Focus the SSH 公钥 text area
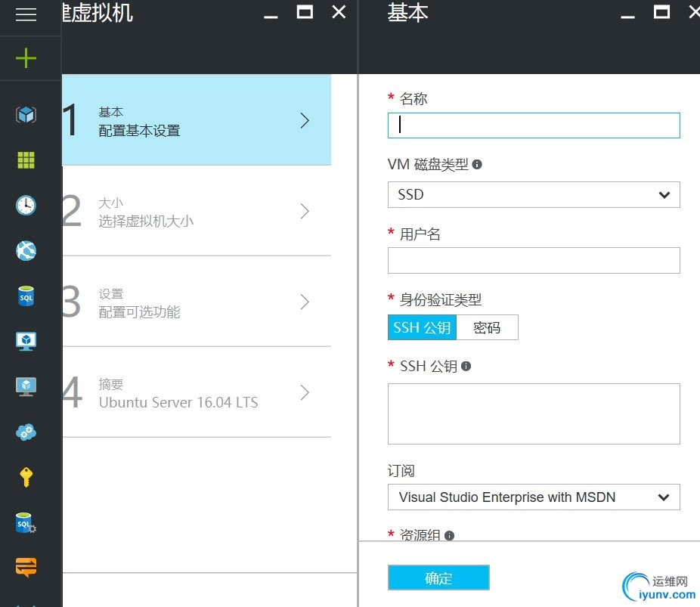The height and width of the screenshot is (607, 700). click(x=534, y=413)
